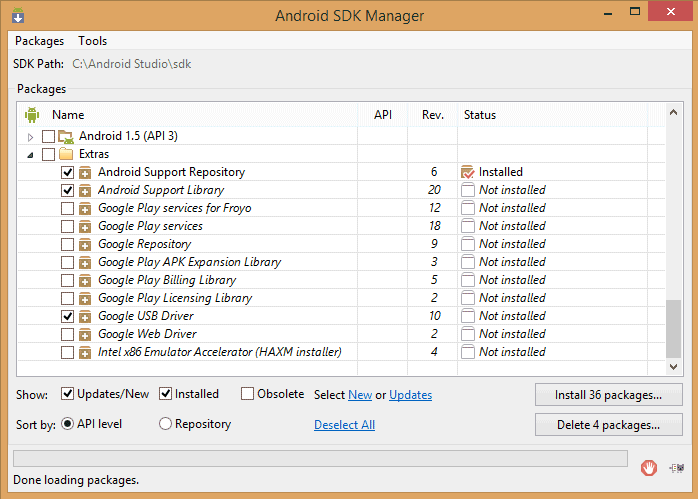Check the Google Play services checkbox
The height and width of the screenshot is (499, 698).
67,226
